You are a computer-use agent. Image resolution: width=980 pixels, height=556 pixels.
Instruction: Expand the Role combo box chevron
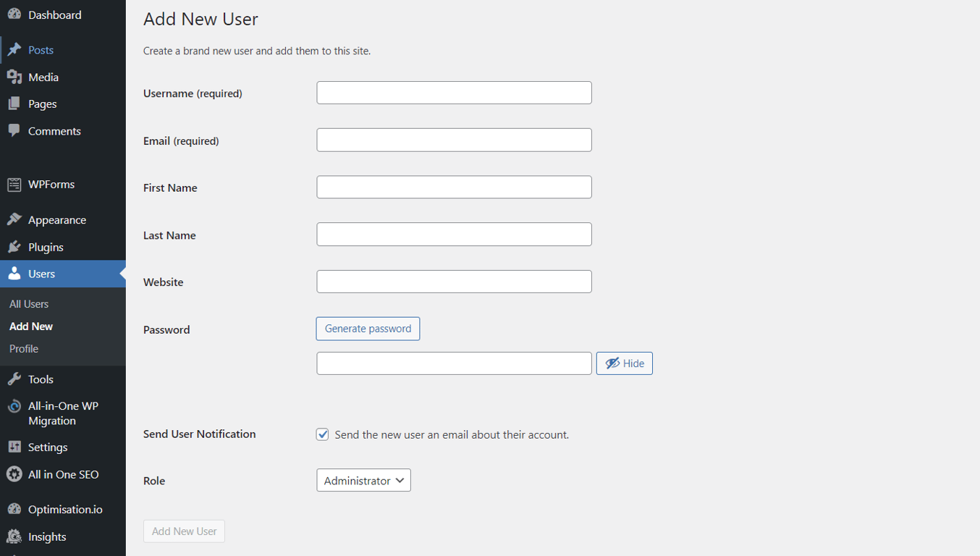[399, 480]
